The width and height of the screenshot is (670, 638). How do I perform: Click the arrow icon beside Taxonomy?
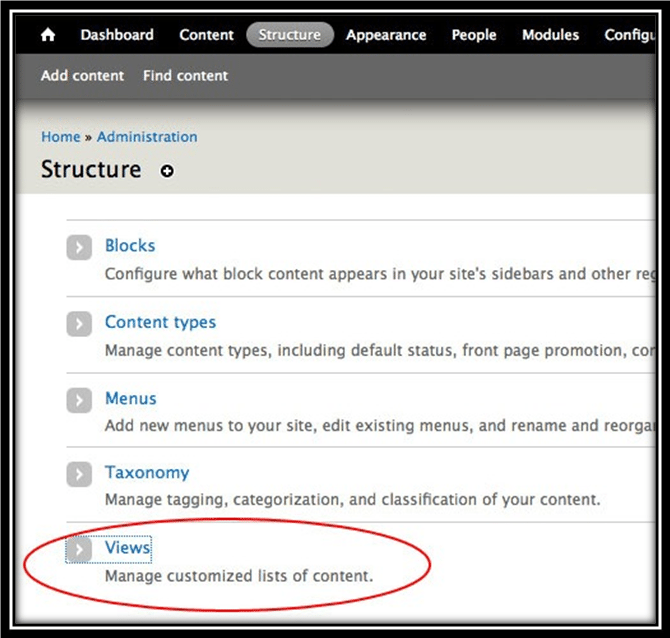pos(79,474)
